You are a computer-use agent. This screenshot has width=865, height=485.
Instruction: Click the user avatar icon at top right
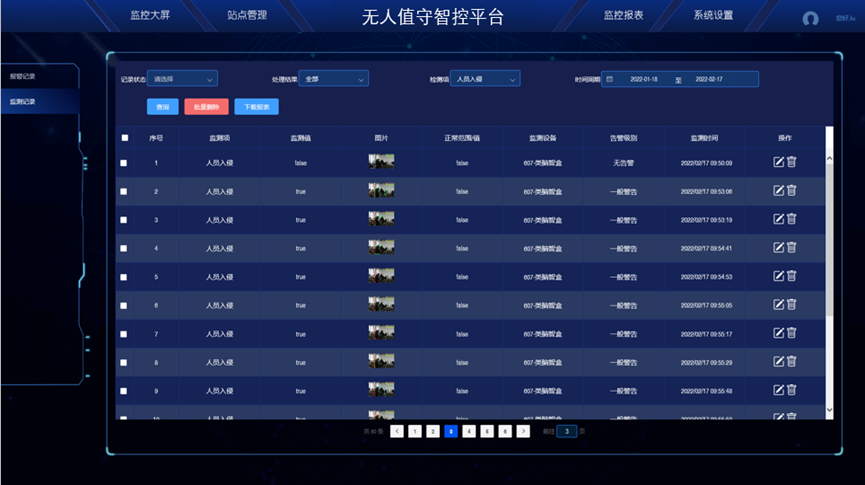coord(810,19)
